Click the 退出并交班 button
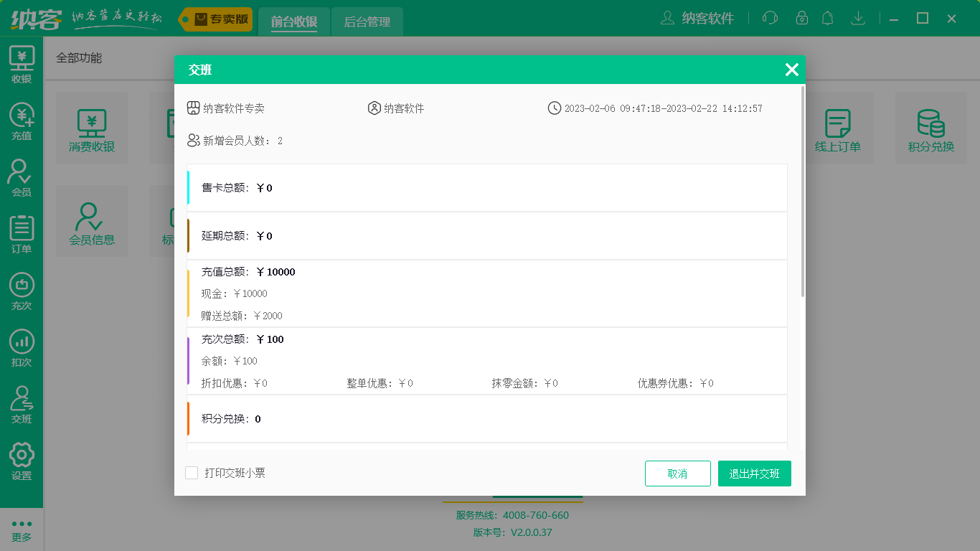 click(754, 473)
